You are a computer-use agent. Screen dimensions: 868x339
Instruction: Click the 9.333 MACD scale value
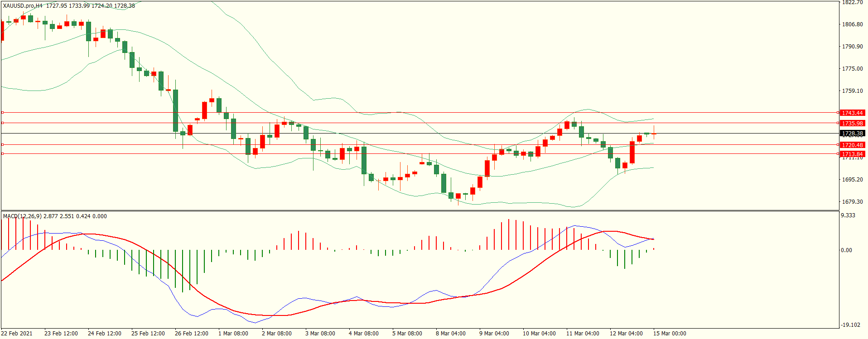coord(848,215)
